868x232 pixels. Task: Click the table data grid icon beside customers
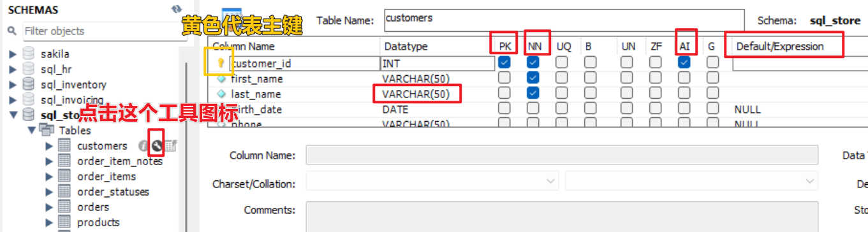(x=170, y=146)
